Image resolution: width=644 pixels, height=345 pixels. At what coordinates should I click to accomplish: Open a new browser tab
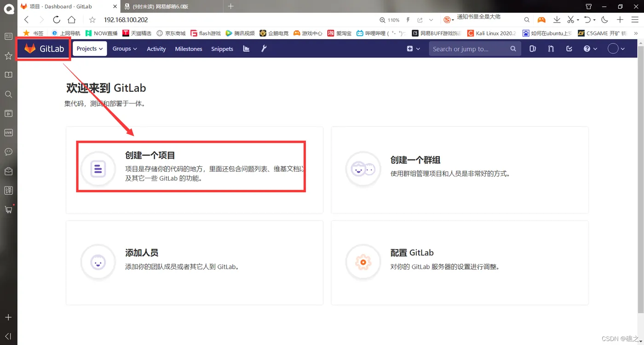point(231,6)
